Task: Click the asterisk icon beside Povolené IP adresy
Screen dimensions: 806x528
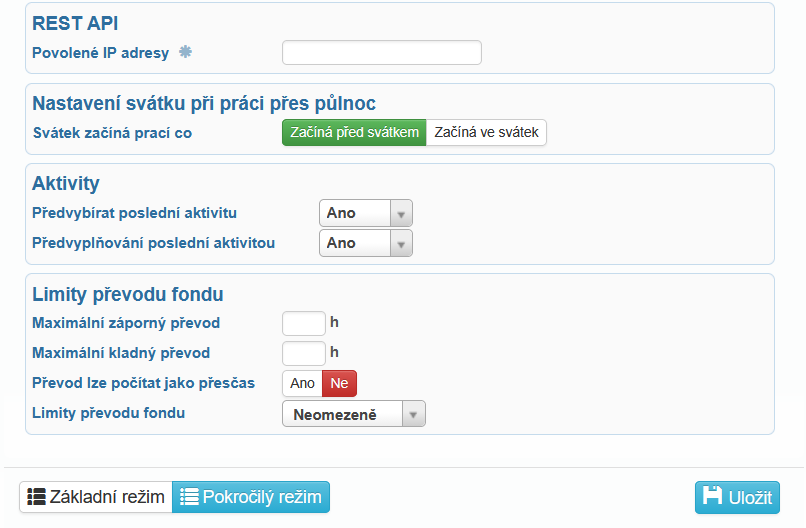Action: tap(185, 52)
